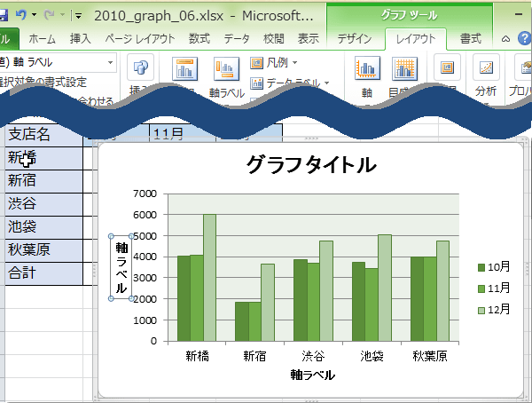Viewport: 532px width, 403px height.
Task: Select the 新橋 cell in the table
Action: pyautogui.click(x=43, y=158)
